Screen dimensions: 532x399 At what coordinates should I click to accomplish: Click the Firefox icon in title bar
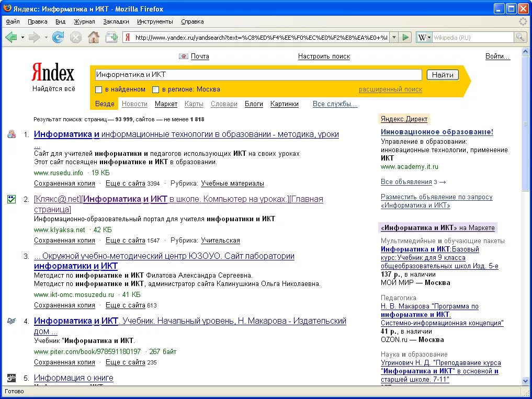[7, 8]
